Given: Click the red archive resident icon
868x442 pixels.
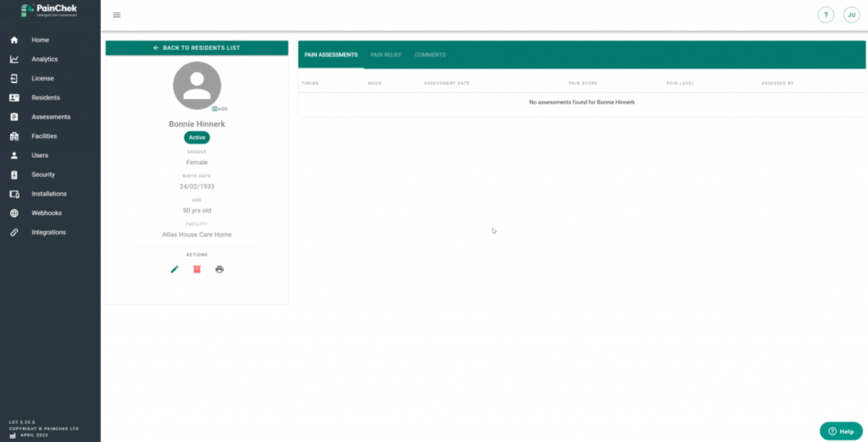Looking at the screenshot, I should (x=197, y=269).
